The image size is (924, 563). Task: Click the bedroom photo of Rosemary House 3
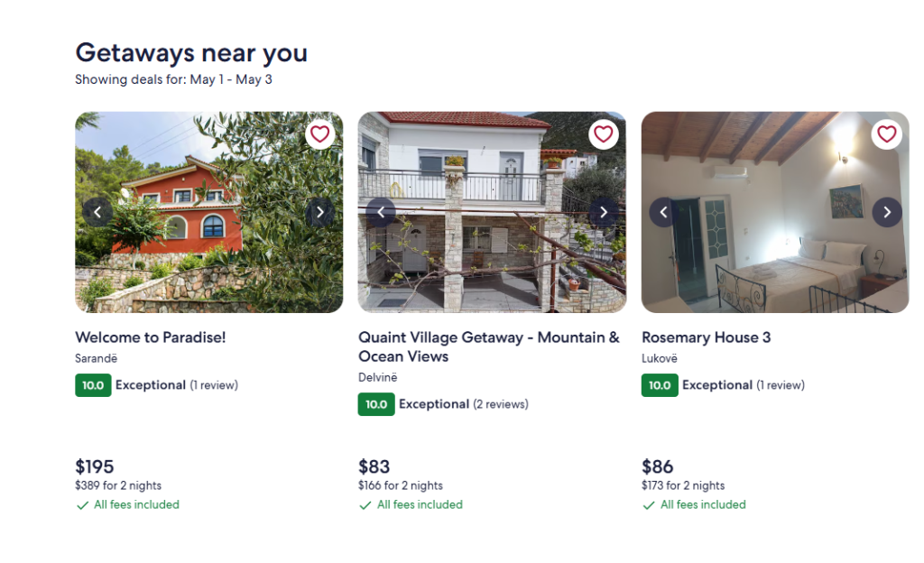click(776, 262)
